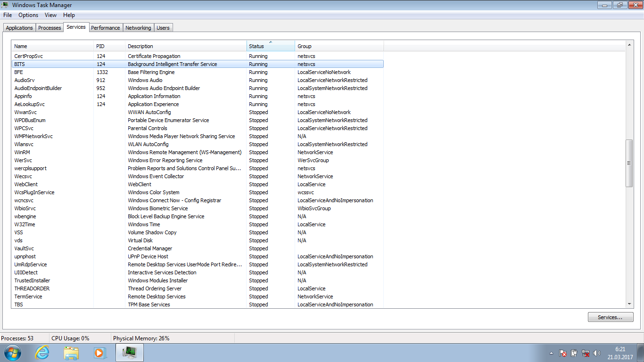Select the WinRM service row
The image size is (644, 362).
pos(23,152)
